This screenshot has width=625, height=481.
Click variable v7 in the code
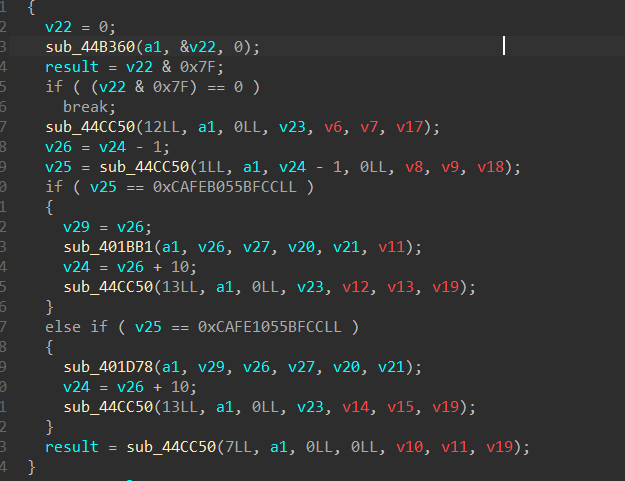tap(369, 127)
